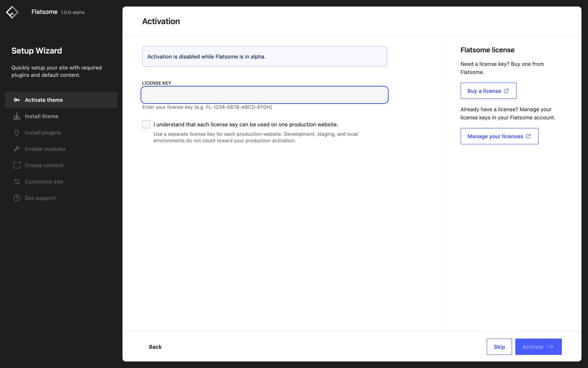Select the Install plugins step
The image size is (588, 368).
click(x=61, y=132)
